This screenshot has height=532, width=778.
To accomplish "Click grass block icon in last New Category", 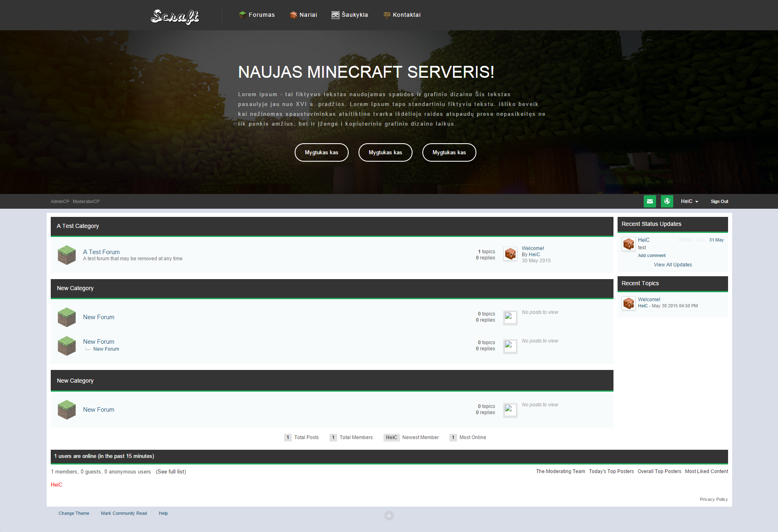I will [67, 410].
